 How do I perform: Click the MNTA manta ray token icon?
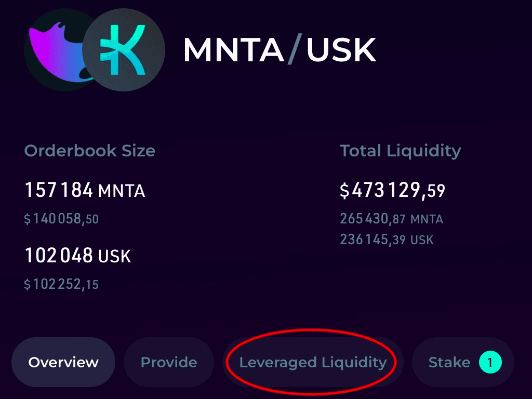pos(56,50)
